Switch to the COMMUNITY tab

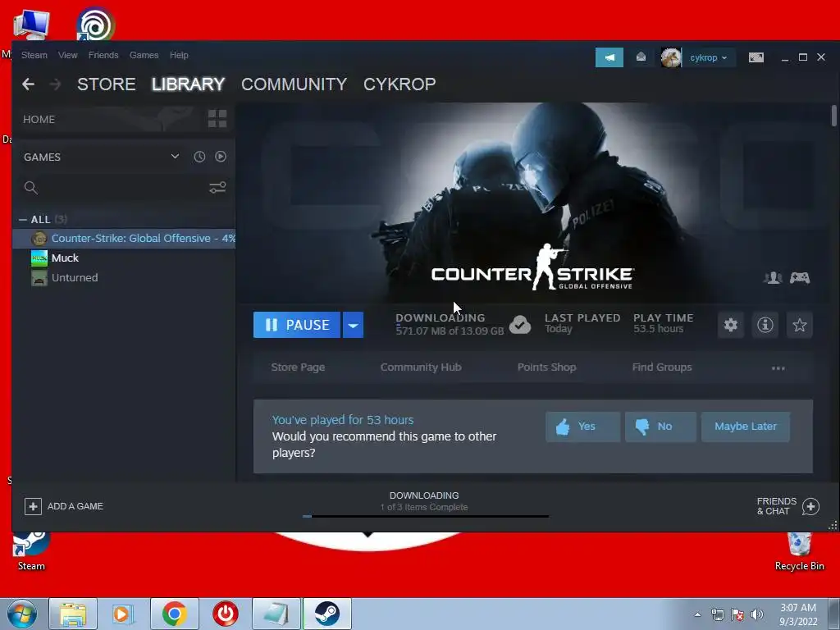(x=294, y=84)
